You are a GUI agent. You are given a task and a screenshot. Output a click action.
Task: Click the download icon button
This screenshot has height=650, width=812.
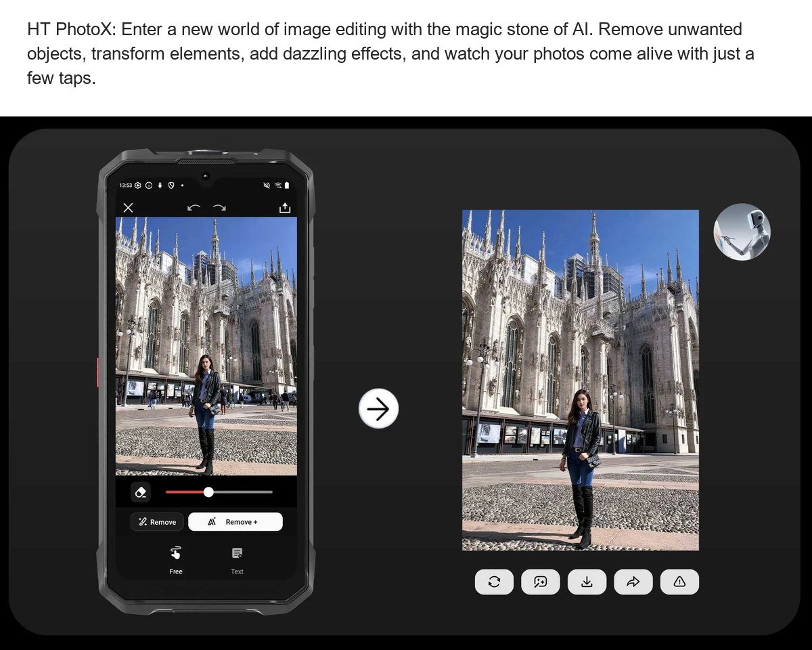click(x=587, y=582)
